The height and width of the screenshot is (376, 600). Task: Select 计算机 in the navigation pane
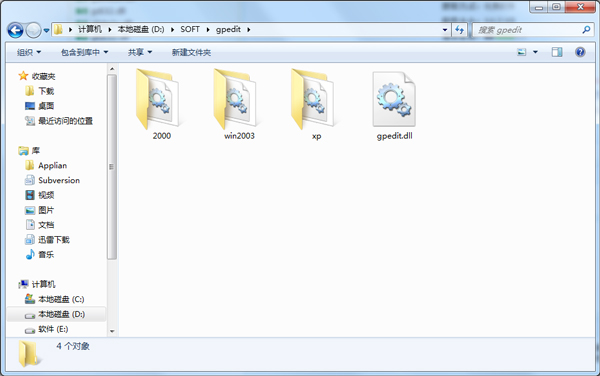tap(43, 284)
